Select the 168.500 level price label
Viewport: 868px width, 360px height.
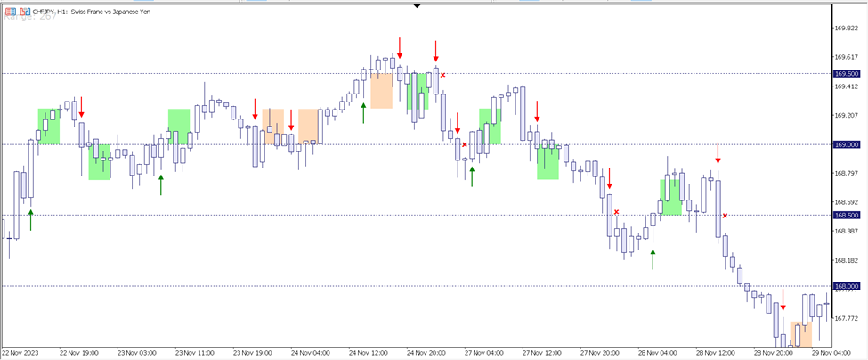[x=847, y=215]
